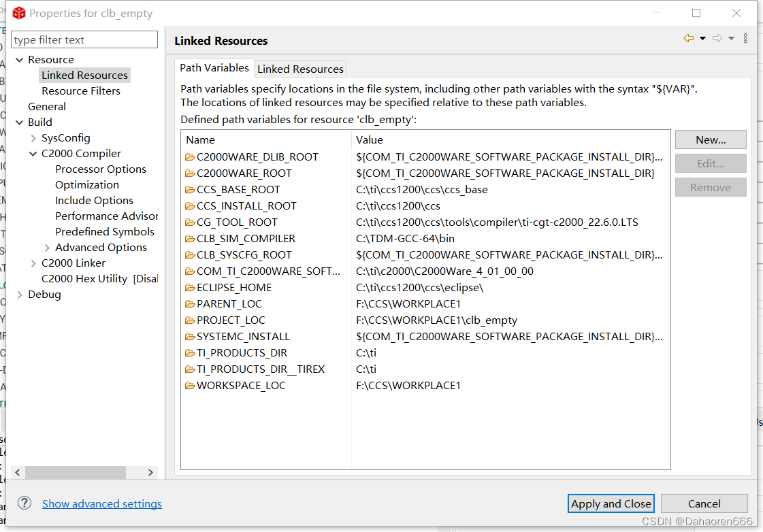Switch to the Linked Resources tab
The width and height of the screenshot is (763, 532).
(300, 69)
